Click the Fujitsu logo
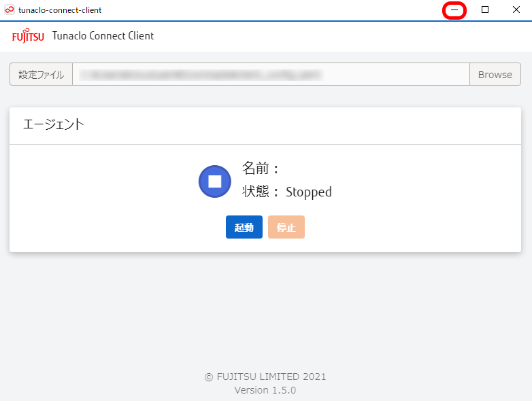 (x=28, y=35)
